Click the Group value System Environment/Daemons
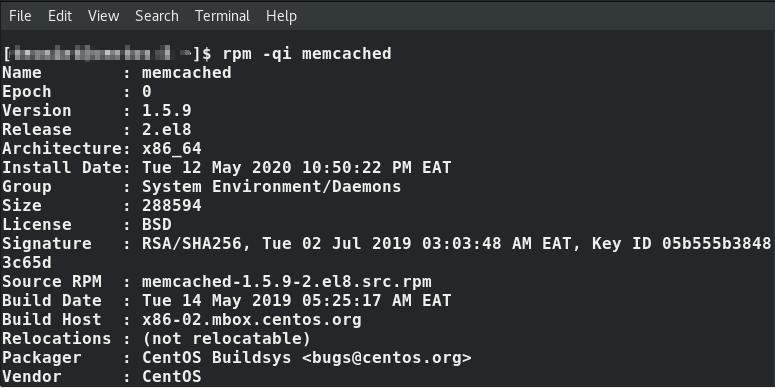Screen dimensions: 775x388 click(271, 186)
